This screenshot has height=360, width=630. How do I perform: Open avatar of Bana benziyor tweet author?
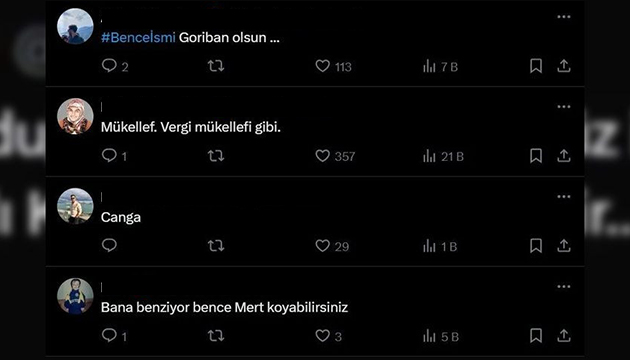click(75, 296)
